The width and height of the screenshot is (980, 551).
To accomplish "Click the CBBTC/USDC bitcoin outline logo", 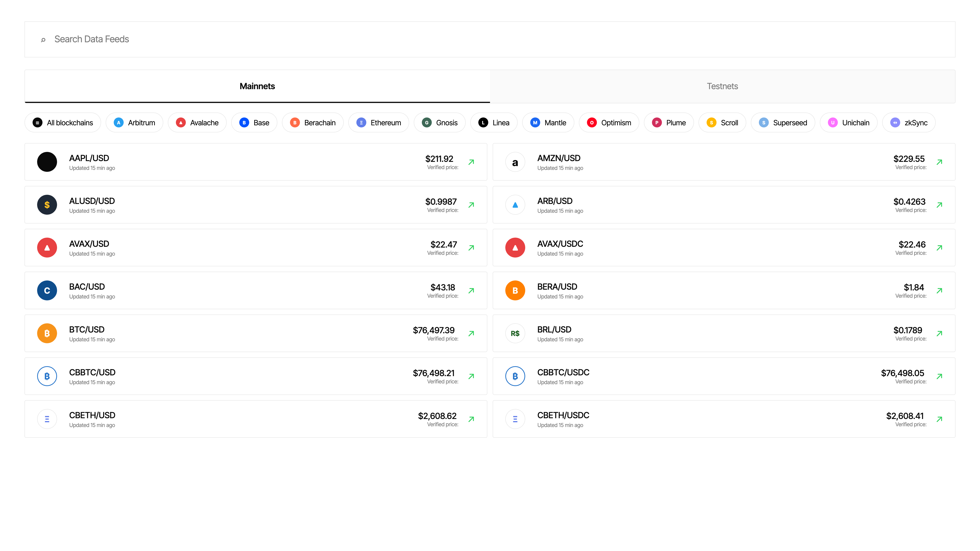I will (515, 377).
